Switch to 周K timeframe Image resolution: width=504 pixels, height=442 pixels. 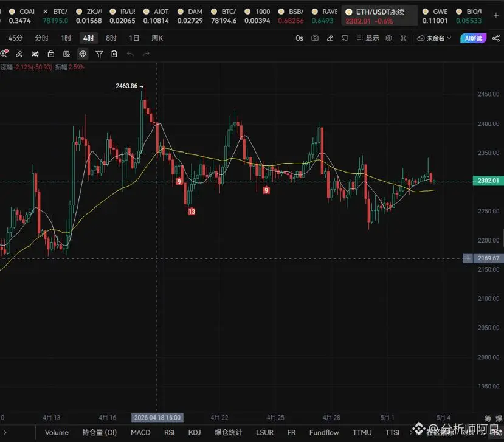(157, 38)
